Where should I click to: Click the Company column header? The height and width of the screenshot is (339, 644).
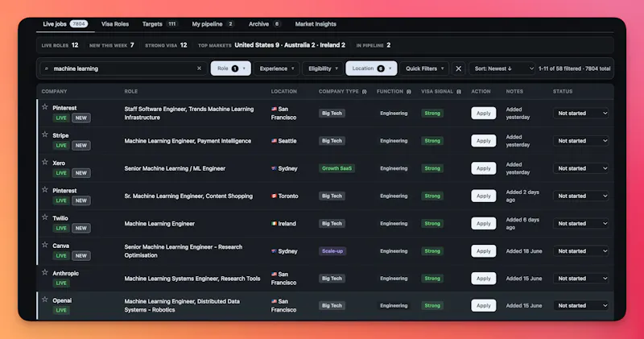pos(54,91)
